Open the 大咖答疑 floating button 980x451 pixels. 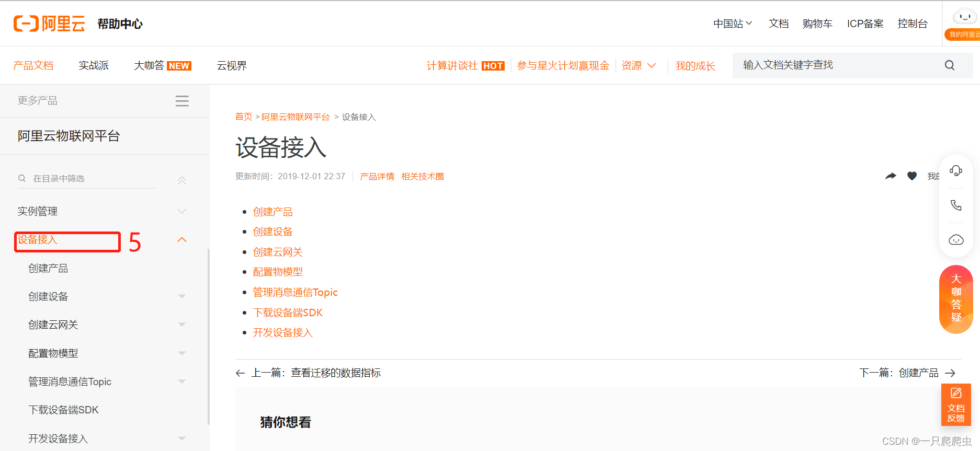(x=956, y=299)
